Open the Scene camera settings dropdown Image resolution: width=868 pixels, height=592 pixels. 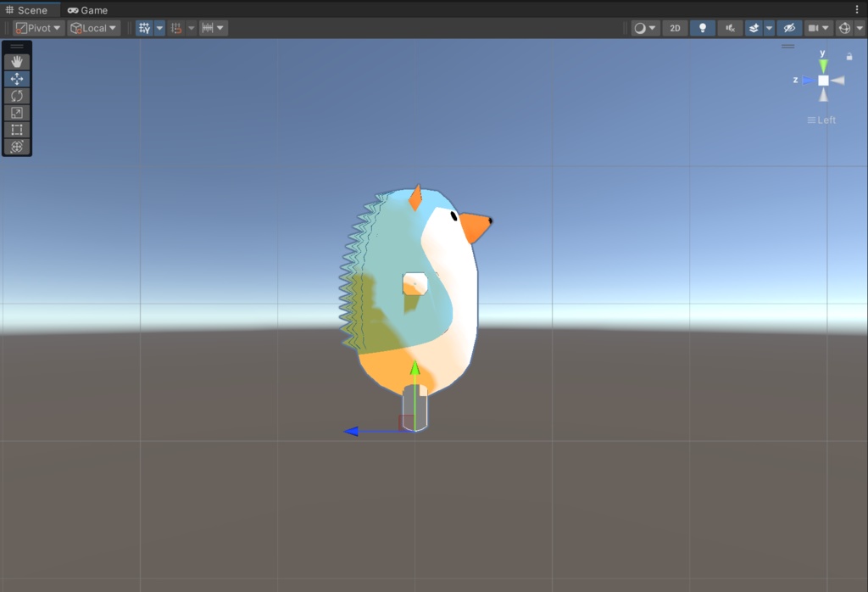[819, 28]
